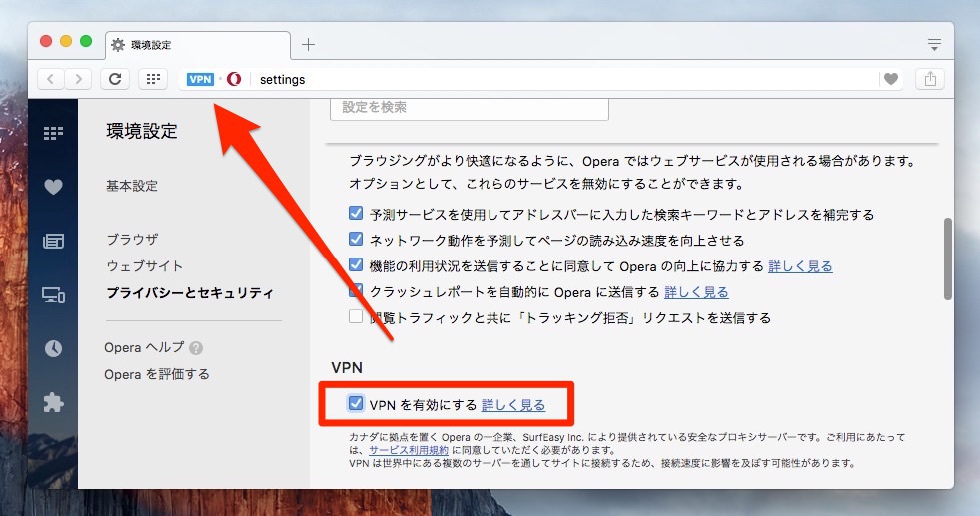Toggle the ネットワーク動作を予測 checkbox
The width and height of the screenshot is (980, 516).
tap(356, 239)
